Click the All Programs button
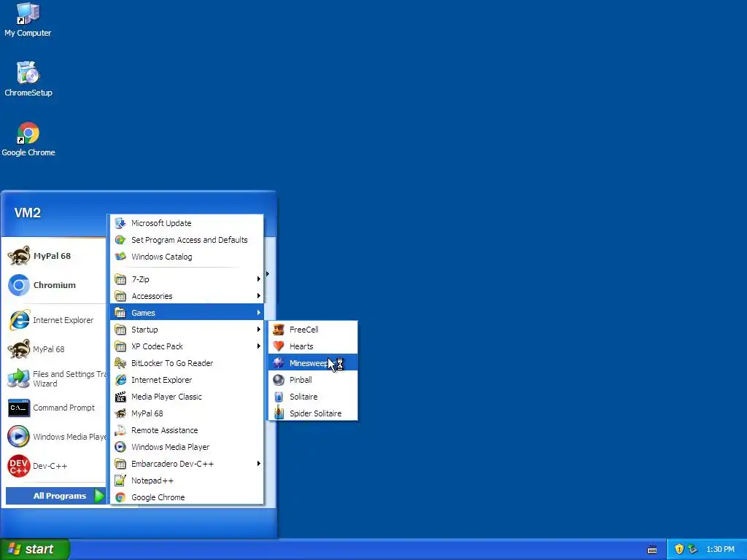This screenshot has width=747, height=560. [55, 496]
